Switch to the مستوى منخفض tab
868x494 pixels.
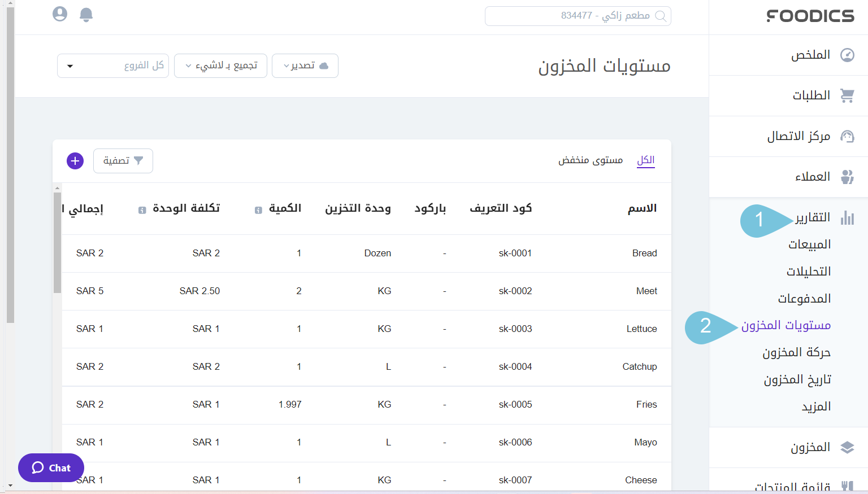coord(591,160)
